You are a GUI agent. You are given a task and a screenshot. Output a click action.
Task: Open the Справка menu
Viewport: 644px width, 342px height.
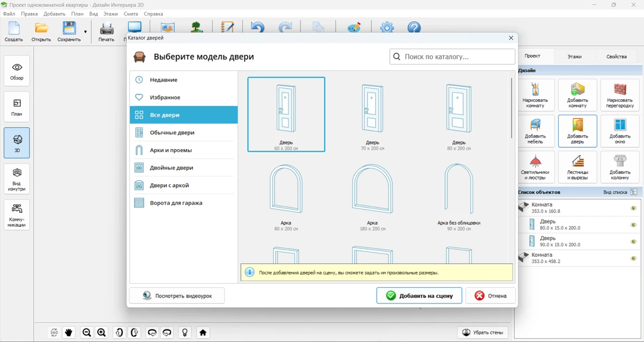[154, 14]
